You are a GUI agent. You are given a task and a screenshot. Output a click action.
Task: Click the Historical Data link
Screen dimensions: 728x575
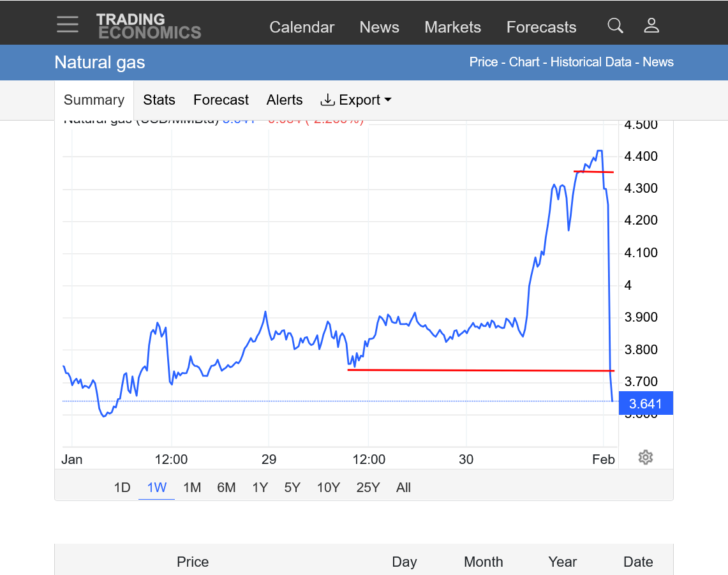(591, 62)
